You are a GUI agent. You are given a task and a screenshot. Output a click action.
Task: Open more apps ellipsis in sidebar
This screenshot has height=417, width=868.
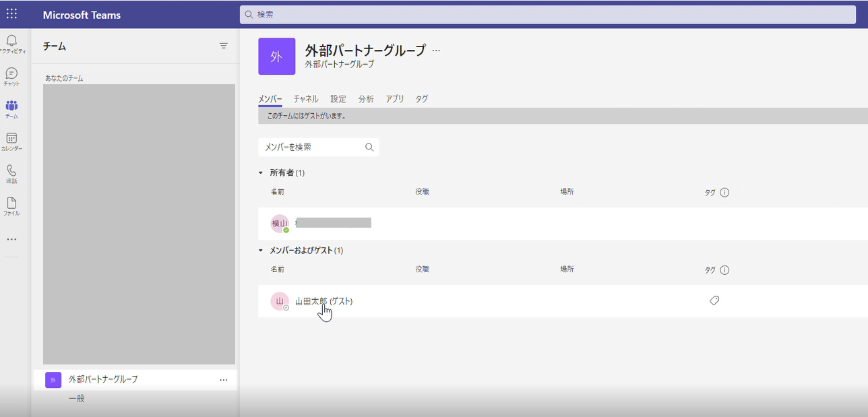point(11,239)
